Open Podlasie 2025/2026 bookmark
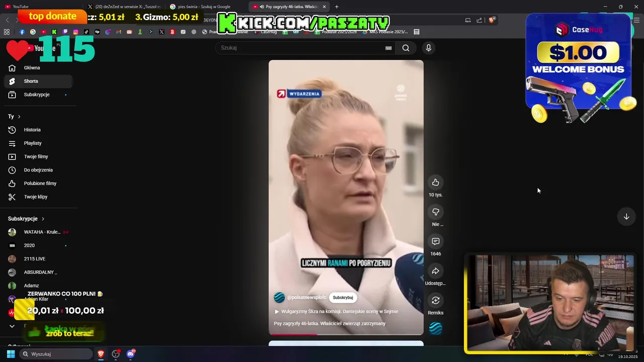Screen dimensions: 644x362 (336, 32)
